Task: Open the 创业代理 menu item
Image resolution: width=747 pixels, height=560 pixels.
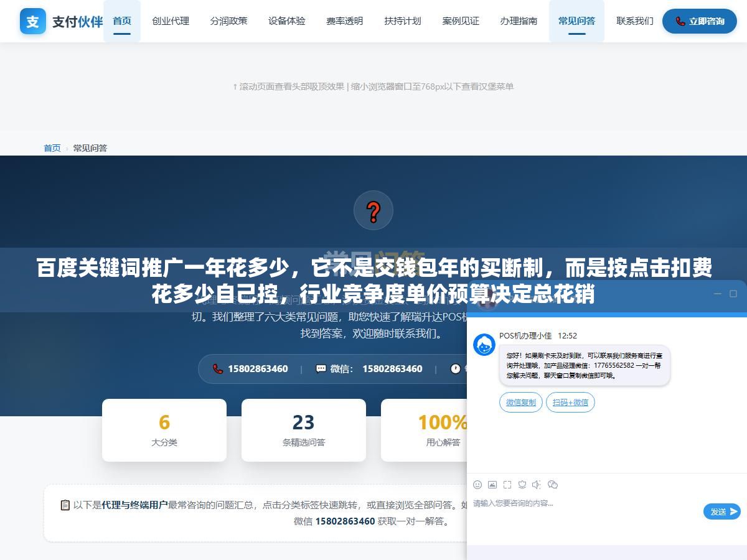Action: coord(171,21)
